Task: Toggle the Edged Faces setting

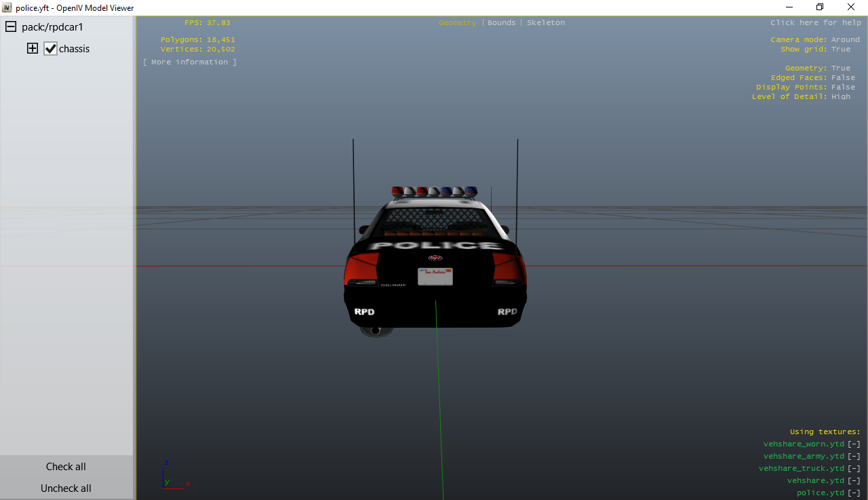Action: pyautogui.click(x=844, y=78)
